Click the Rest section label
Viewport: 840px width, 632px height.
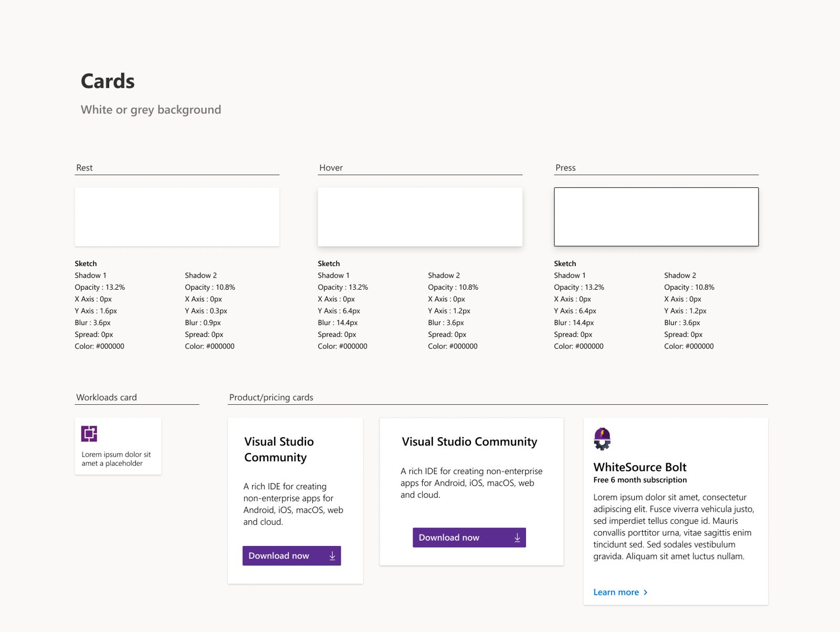click(x=84, y=167)
